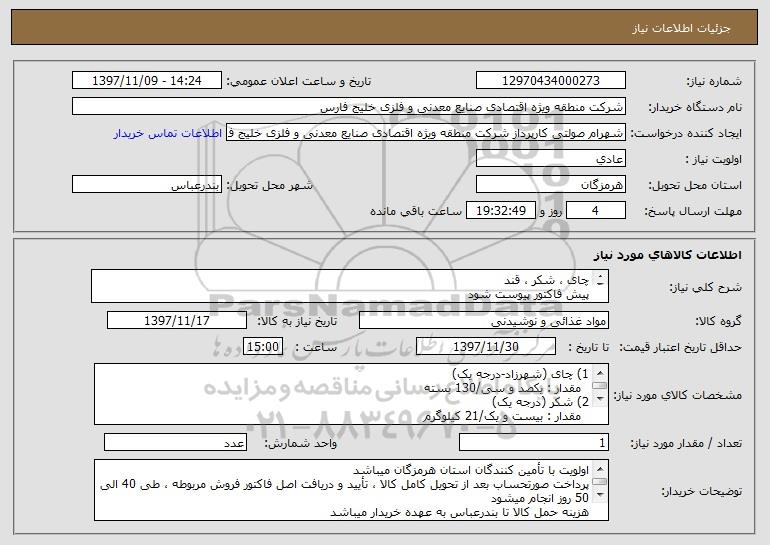The width and height of the screenshot is (770, 545).
Task: Select the announcement date field 1397/11/09 - 14:24
Action: [x=147, y=81]
